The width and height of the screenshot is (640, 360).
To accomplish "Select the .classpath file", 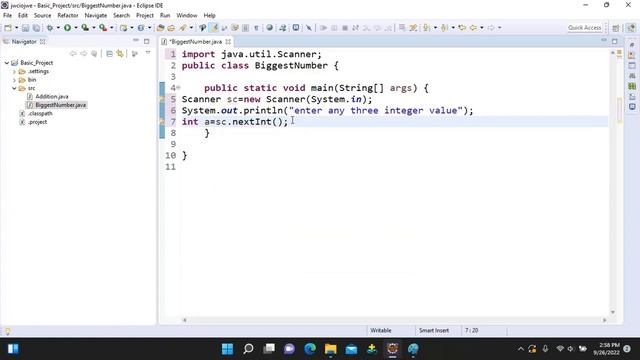I will (x=40, y=113).
